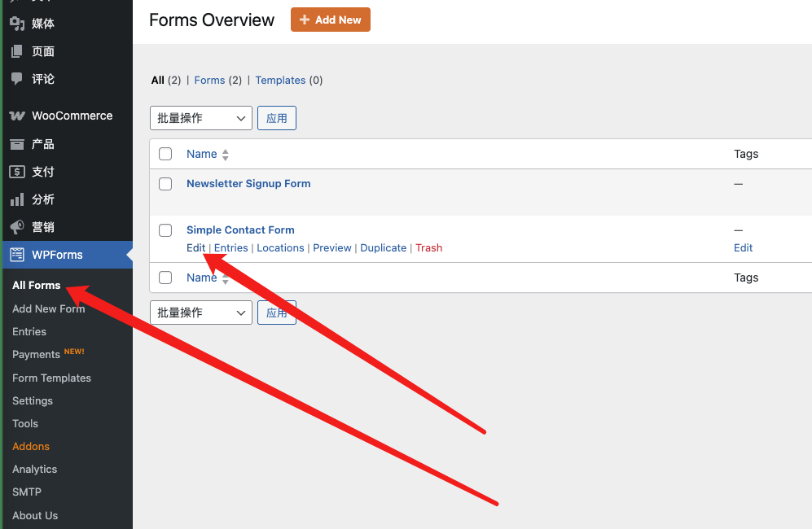Click the Products (产品) archive icon
This screenshot has width=812, height=529.
(17, 144)
